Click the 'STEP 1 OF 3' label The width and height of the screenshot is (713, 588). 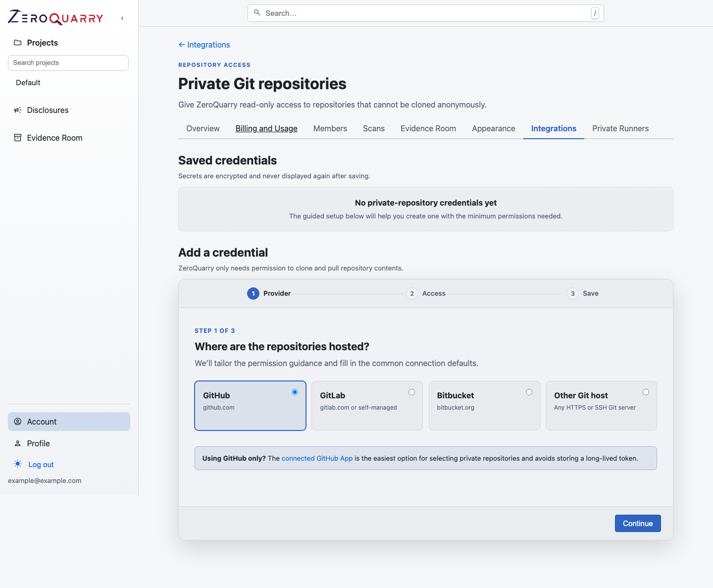(215, 330)
